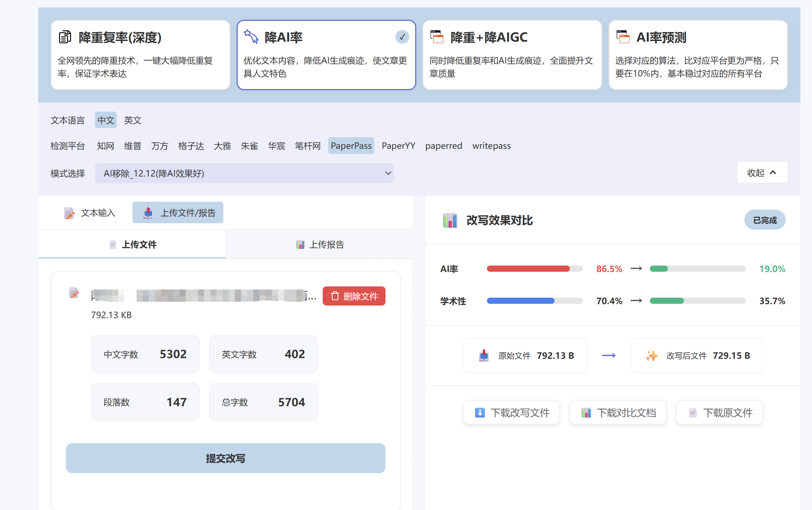
Task: Switch to the 上传报告 tab
Action: 320,244
